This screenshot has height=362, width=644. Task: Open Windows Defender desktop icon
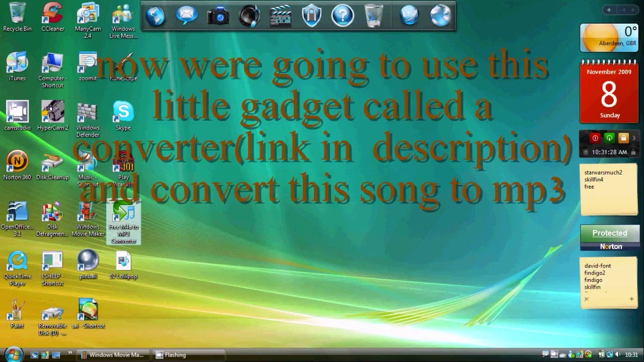[88, 119]
